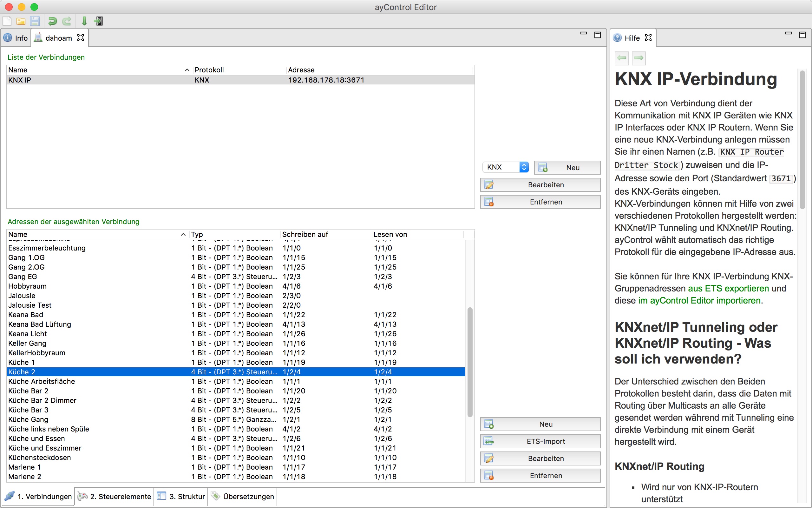Screen dimensions: 812x508
Task: Select the Gang 1.OG row
Action: coord(236,257)
